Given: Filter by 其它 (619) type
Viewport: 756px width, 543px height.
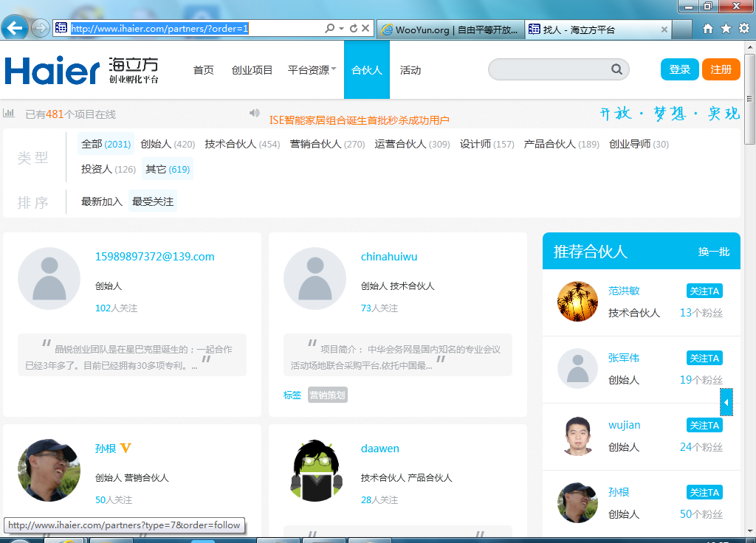Looking at the screenshot, I should pos(168,169).
